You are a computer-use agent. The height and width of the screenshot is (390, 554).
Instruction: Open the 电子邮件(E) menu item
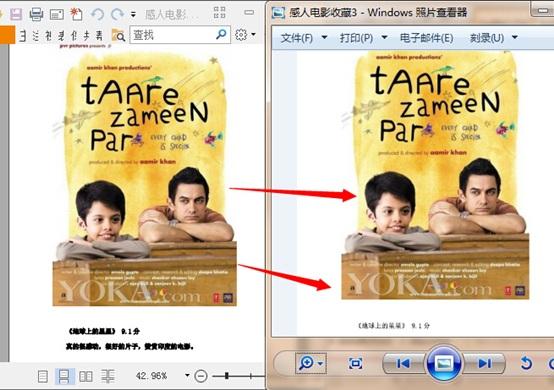point(426,38)
